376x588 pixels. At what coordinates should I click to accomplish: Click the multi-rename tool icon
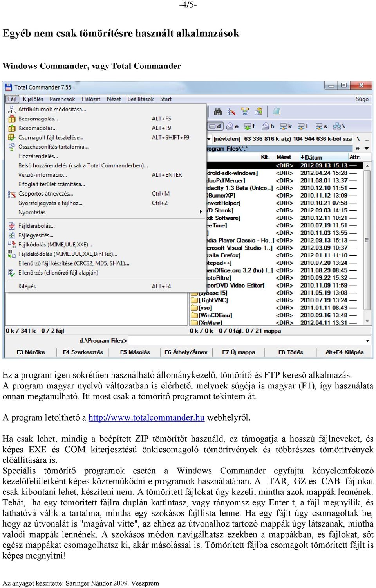[231, 111]
